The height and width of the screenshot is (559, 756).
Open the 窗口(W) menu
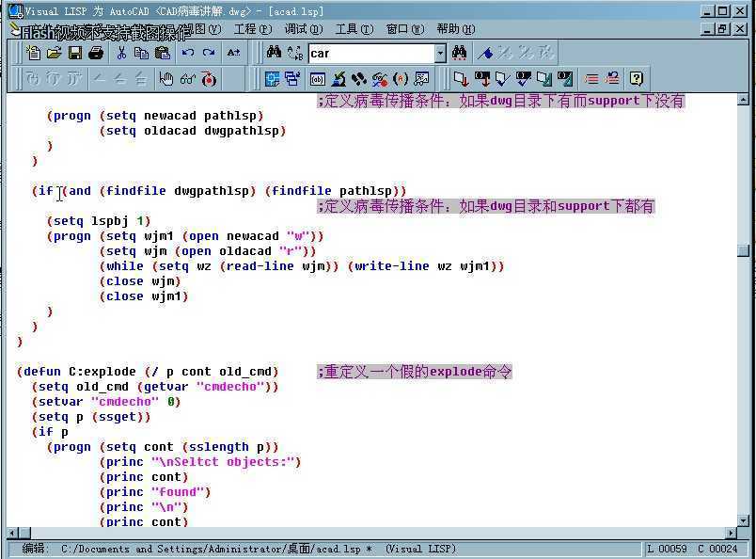405,29
